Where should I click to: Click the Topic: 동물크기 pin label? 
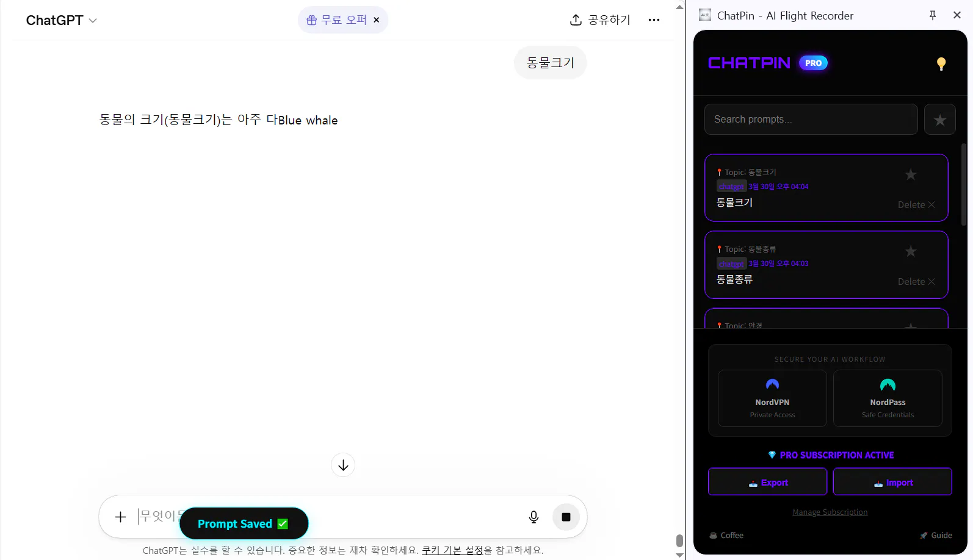pyautogui.click(x=747, y=173)
